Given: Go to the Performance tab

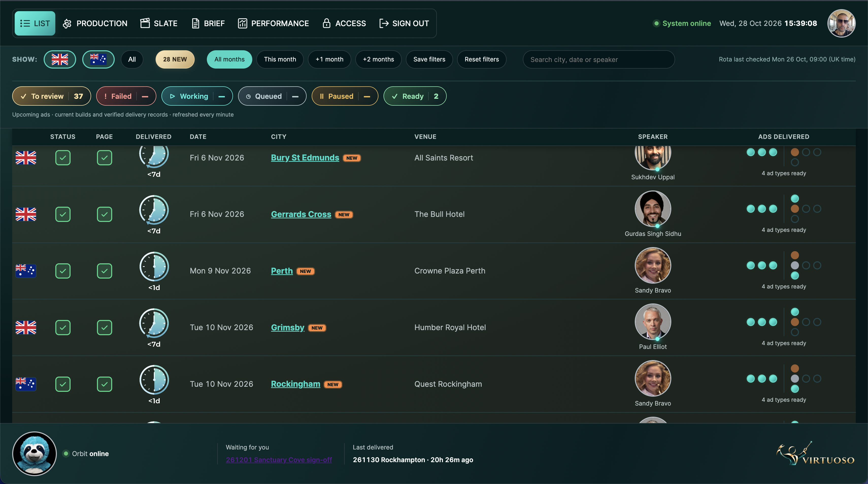Looking at the screenshot, I should coord(273,23).
